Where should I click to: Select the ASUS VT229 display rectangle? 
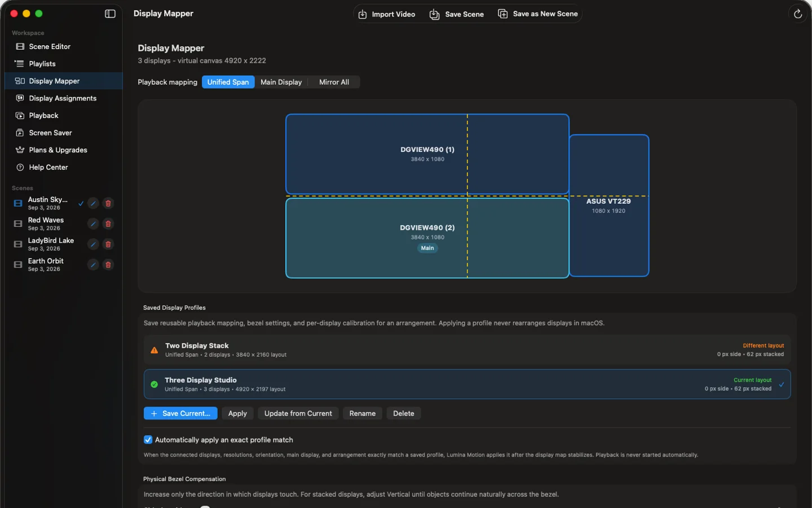[609, 205]
